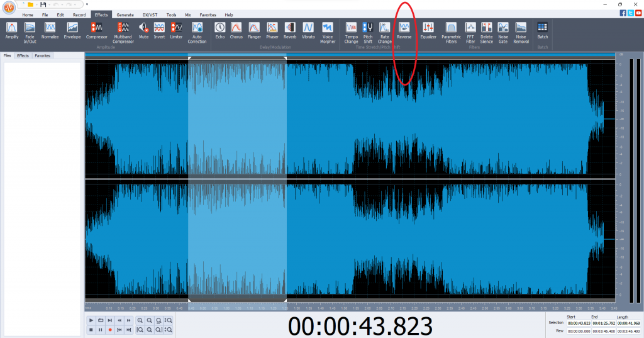Expand the save options dropdown arrow
The height and width of the screenshot is (338, 644).
click(x=49, y=4)
